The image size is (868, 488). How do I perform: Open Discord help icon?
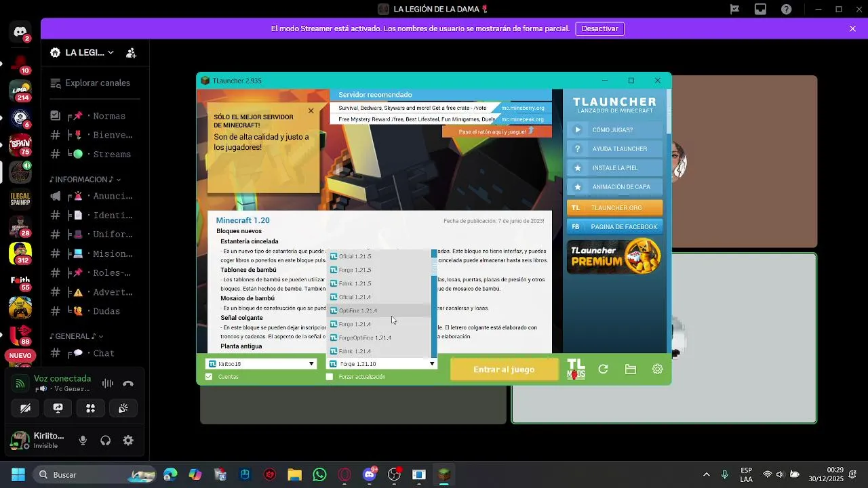coord(786,9)
